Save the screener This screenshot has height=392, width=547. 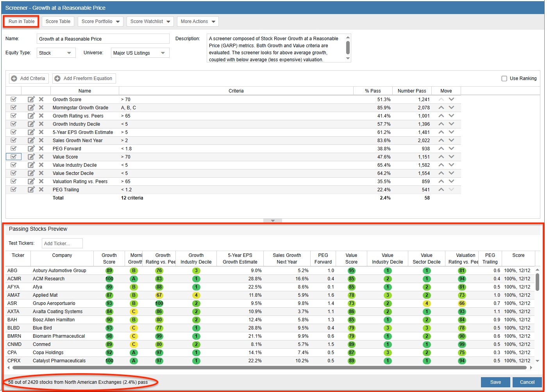(x=495, y=382)
